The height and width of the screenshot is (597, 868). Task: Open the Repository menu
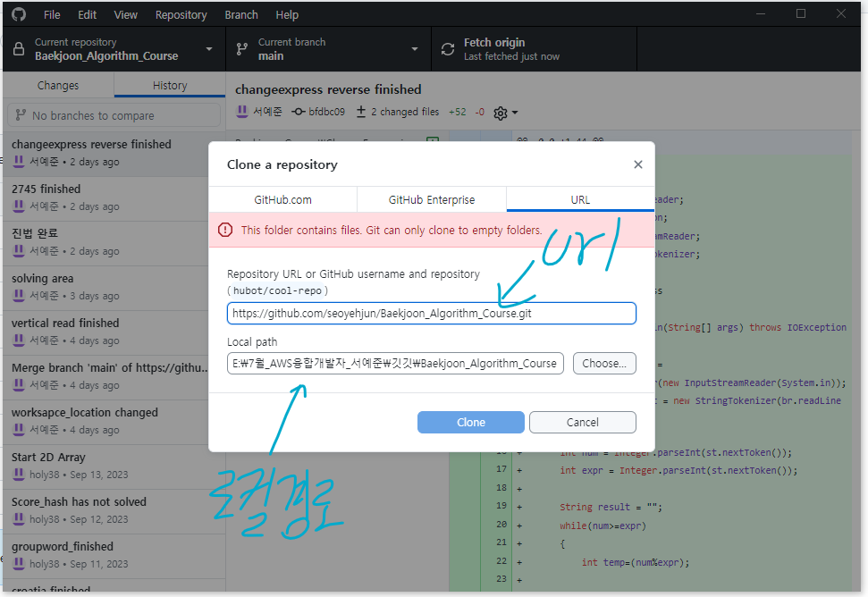point(181,15)
